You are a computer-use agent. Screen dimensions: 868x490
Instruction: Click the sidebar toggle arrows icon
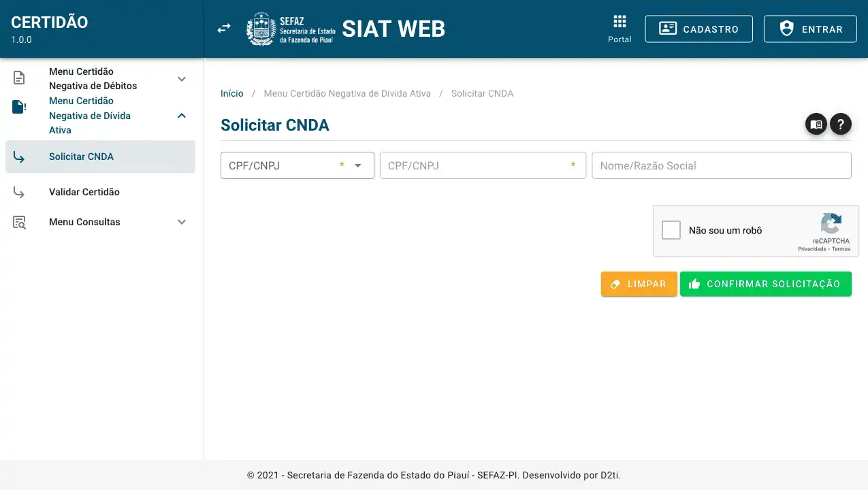click(224, 29)
